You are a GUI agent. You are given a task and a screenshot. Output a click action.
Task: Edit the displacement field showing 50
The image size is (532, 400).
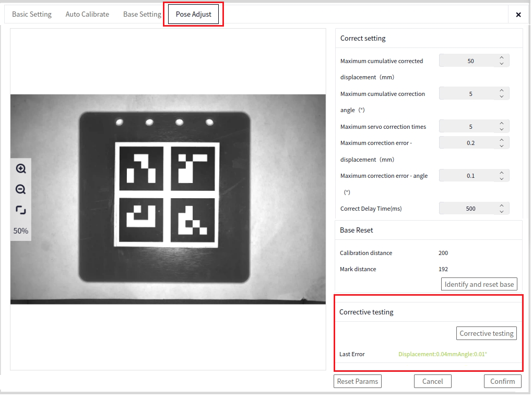pyautogui.click(x=474, y=60)
